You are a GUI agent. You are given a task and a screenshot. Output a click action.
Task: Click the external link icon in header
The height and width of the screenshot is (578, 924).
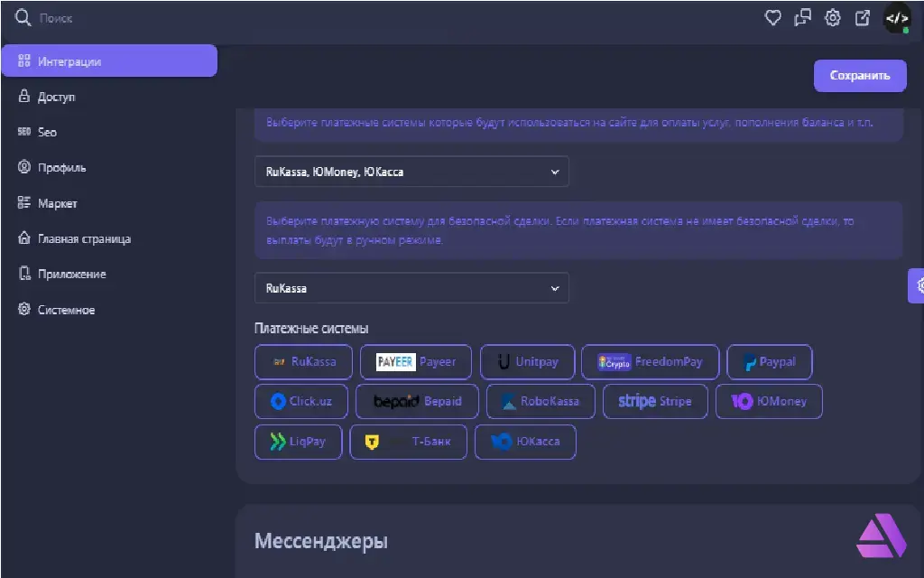(x=863, y=18)
